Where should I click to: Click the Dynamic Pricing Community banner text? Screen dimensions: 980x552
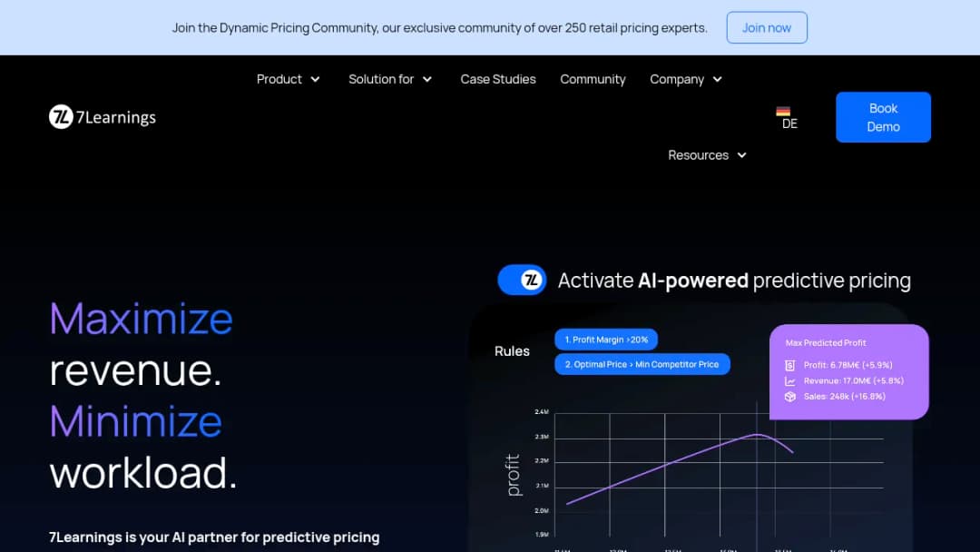[440, 27]
